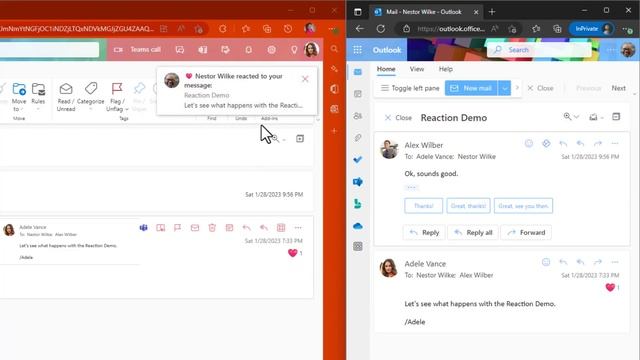This screenshot has height=360, width=640.
Task: Dismiss Nestor Wilke reaction notification
Action: 305,79
